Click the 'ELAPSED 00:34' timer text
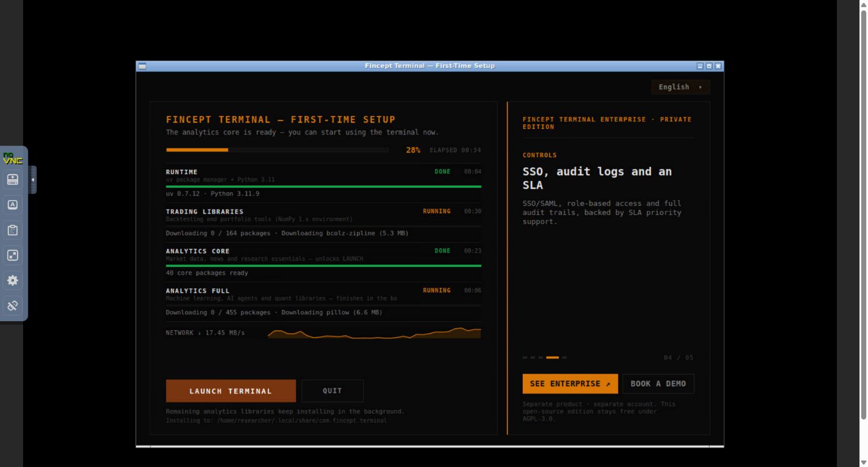Screen dimensions: 868x467 coord(455,150)
